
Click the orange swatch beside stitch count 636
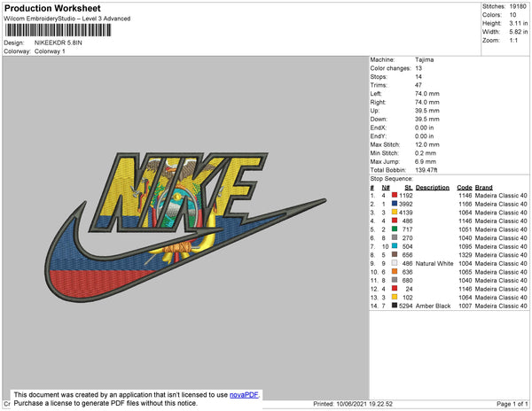395,271
